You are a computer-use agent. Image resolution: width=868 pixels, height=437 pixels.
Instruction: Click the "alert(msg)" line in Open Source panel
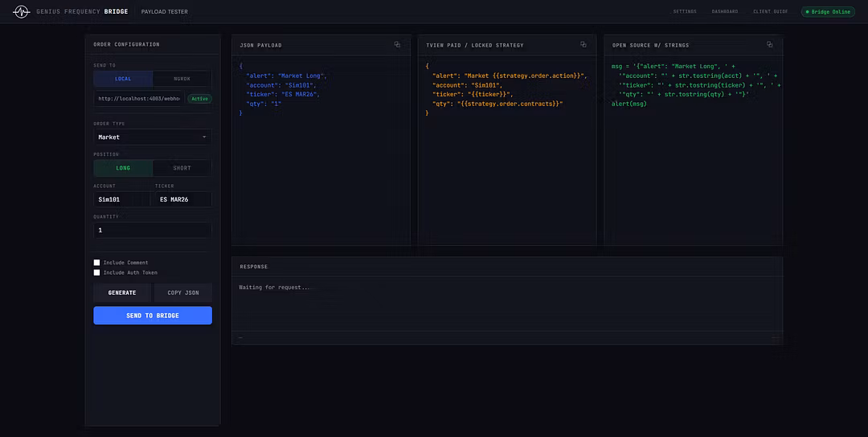coord(628,104)
